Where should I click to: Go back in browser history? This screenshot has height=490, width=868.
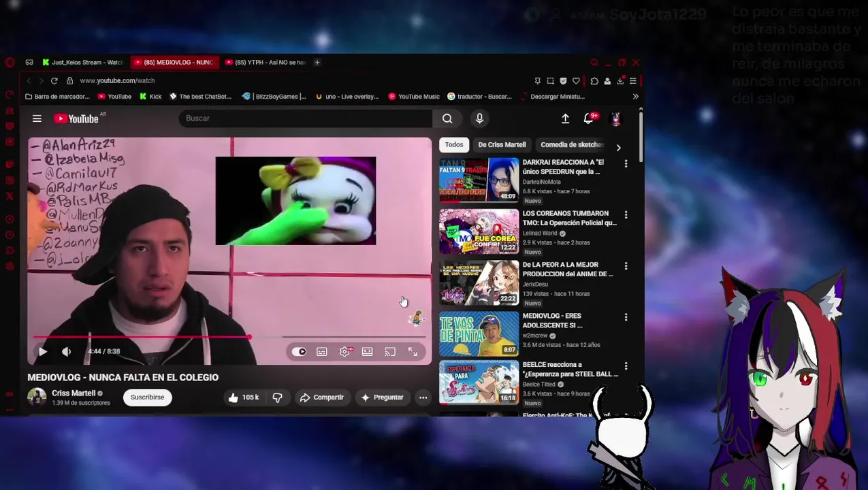click(29, 80)
